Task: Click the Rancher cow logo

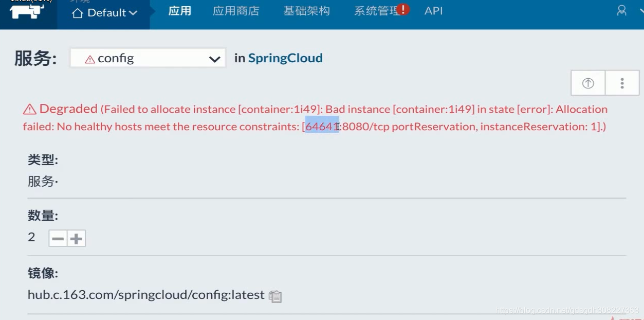Action: coord(27,11)
